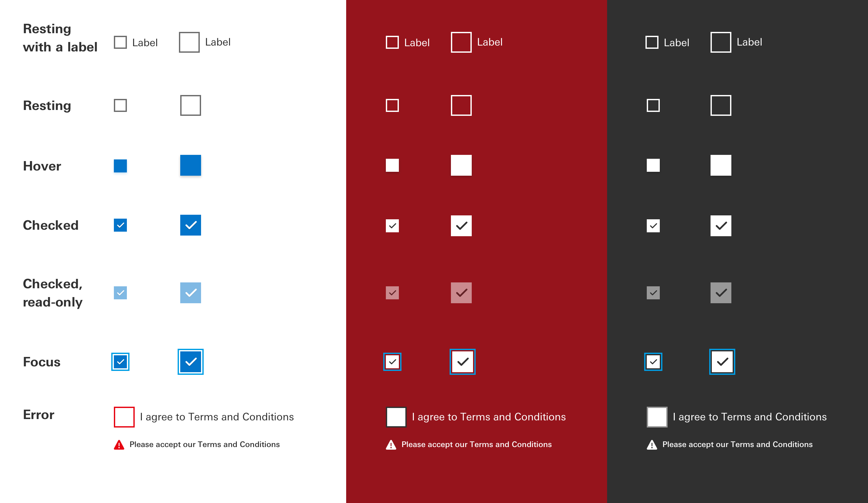Check large resting labeled checkbox on white panel

(x=189, y=42)
